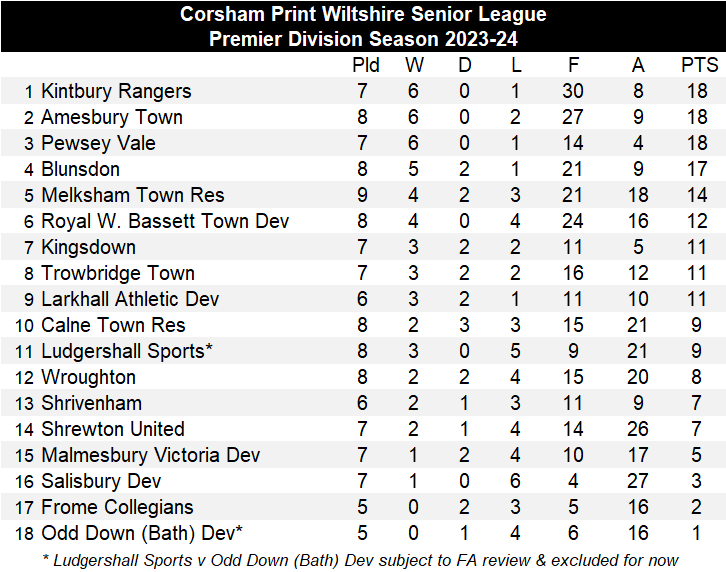Screen dimensions: 726x572
Task: Click the Kintbury Rangers team name
Action: point(116,91)
